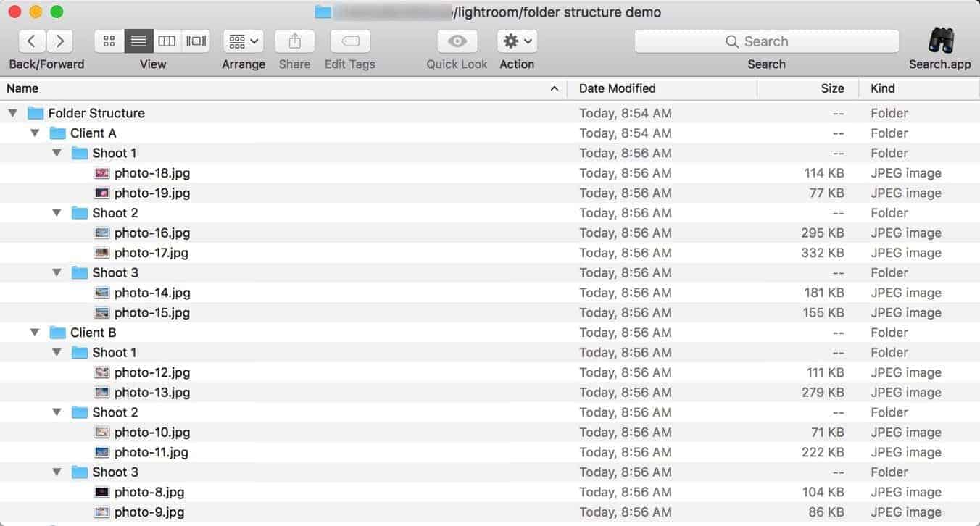Collapse the Folder Structure folder

coord(13,113)
